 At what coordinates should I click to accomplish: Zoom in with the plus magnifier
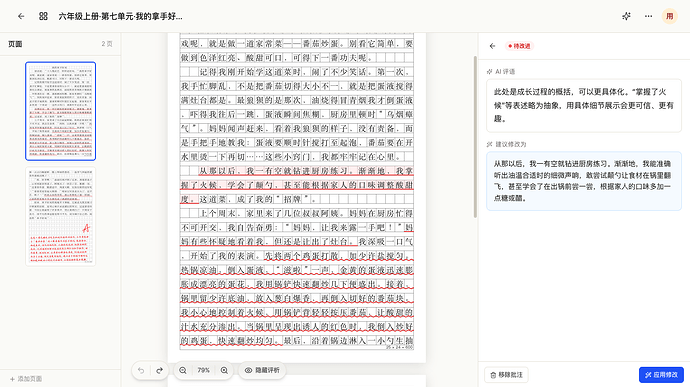[224, 370]
